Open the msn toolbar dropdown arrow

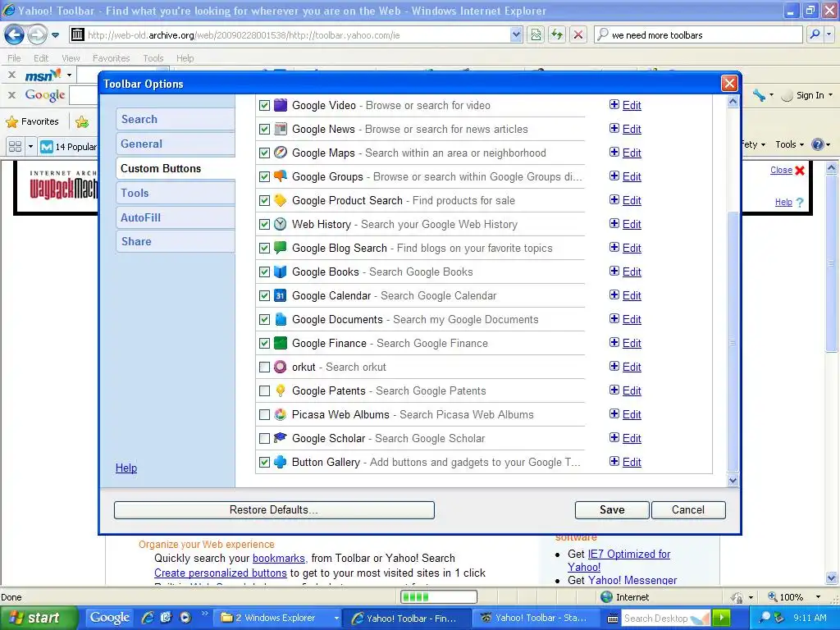click(69, 75)
